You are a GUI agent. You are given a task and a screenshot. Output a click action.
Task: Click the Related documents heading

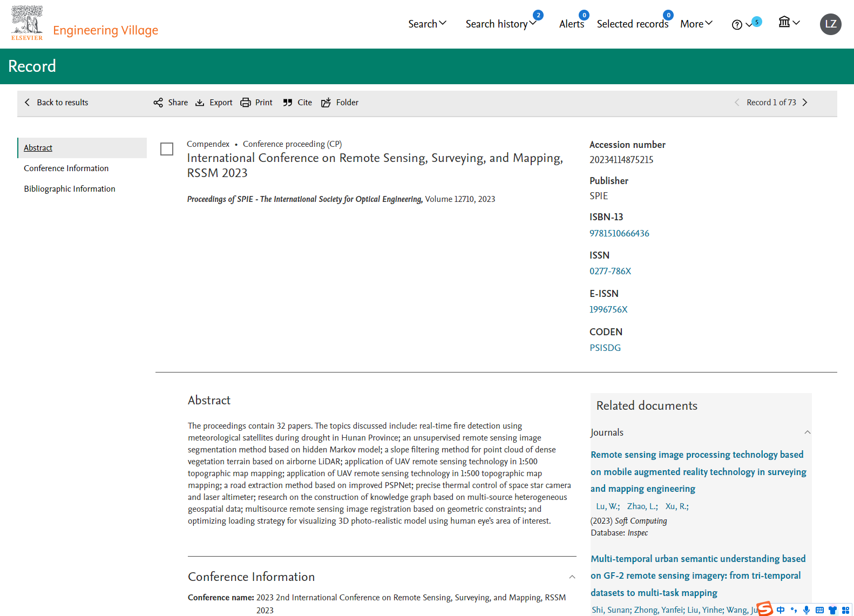pos(647,406)
